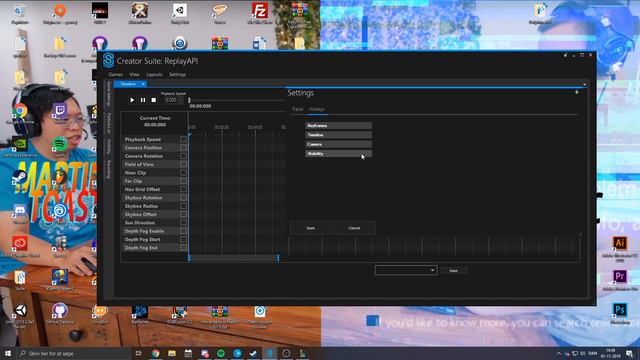Enable the Sun Direction track checkbox
The image size is (640, 360).
183,222
